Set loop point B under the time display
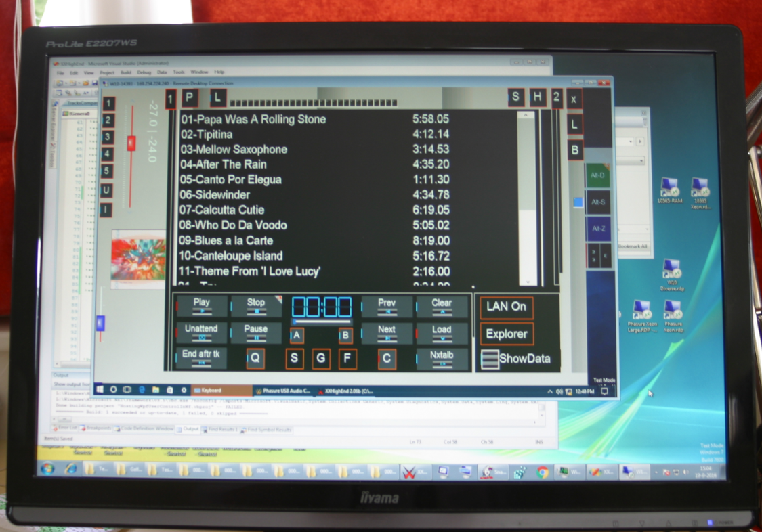The width and height of the screenshot is (762, 532). click(x=345, y=336)
